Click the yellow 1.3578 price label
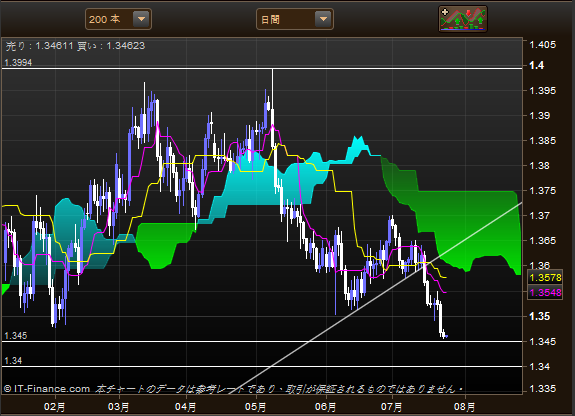Screen dimensions: 575x416 545,278
